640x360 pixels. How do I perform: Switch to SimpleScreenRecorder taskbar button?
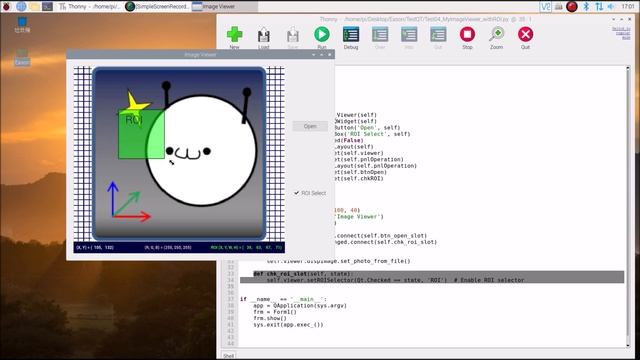coord(157,6)
